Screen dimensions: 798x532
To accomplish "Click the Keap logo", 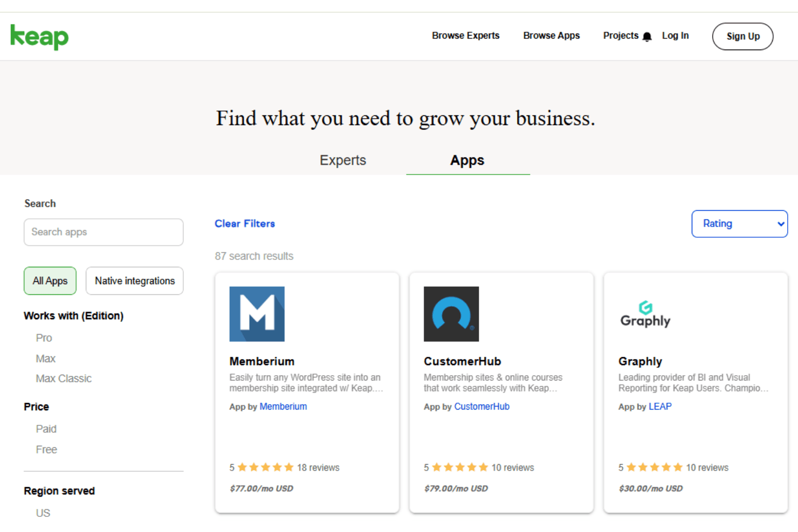I will tap(39, 37).
